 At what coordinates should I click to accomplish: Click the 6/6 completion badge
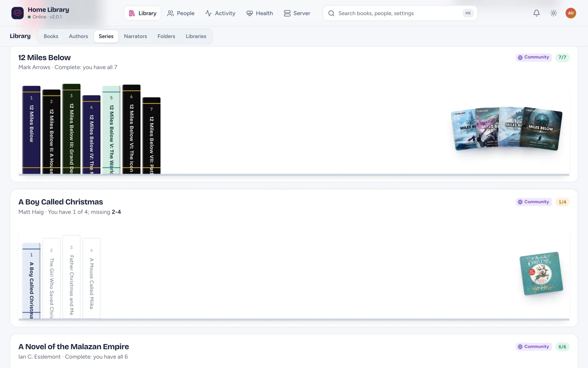562,347
